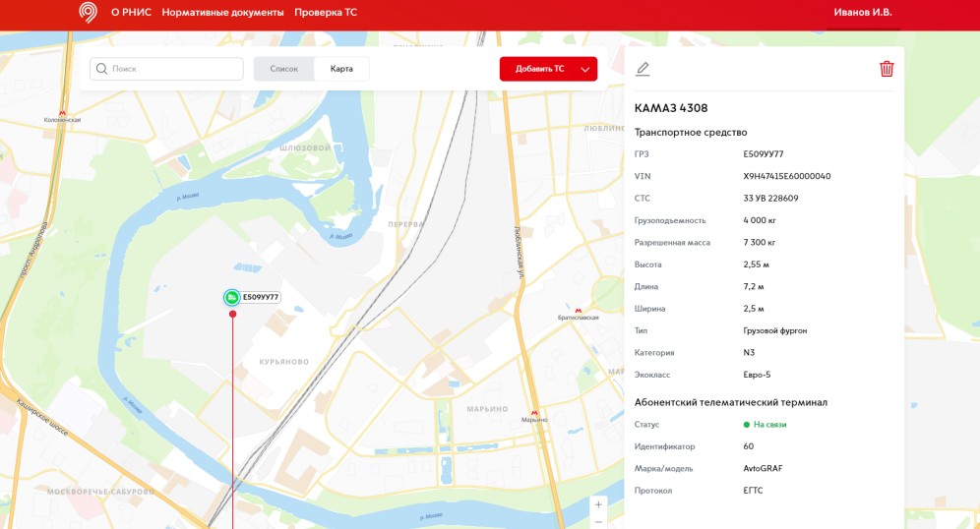Select the Высота value 2,55 м
Viewport: 980px width, 529px height.
point(757,264)
